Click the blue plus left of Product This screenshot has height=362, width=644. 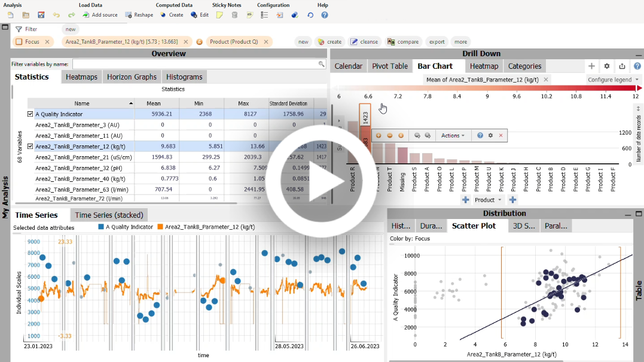click(466, 200)
